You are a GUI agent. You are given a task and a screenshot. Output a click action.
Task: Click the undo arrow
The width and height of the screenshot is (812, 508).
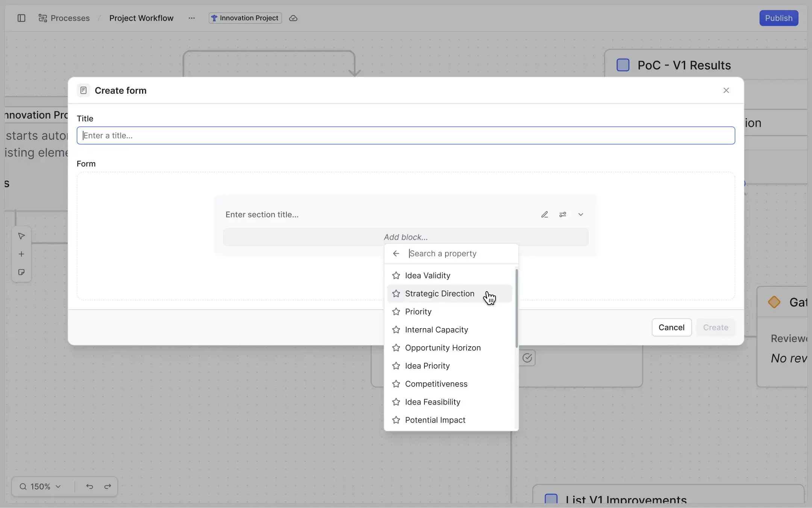(89, 487)
